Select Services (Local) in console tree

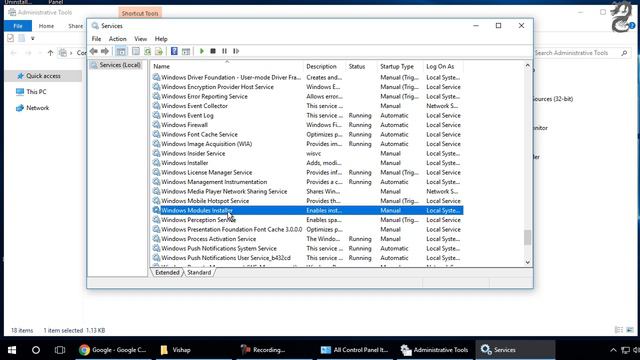coord(116,65)
